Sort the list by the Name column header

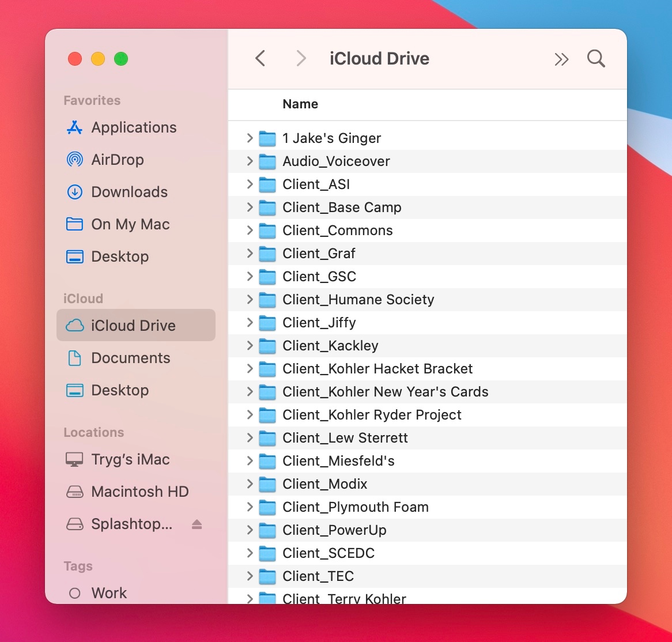[x=300, y=104]
